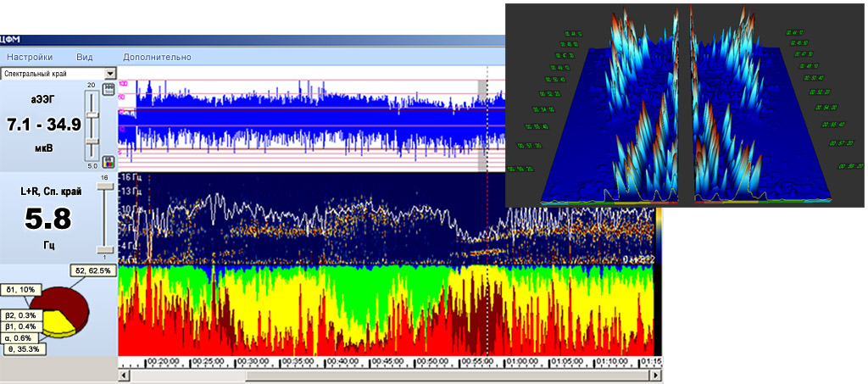This screenshot has width=868, height=384.
Task: Click the horizontal scrollbar thumb
Action: tap(446, 376)
